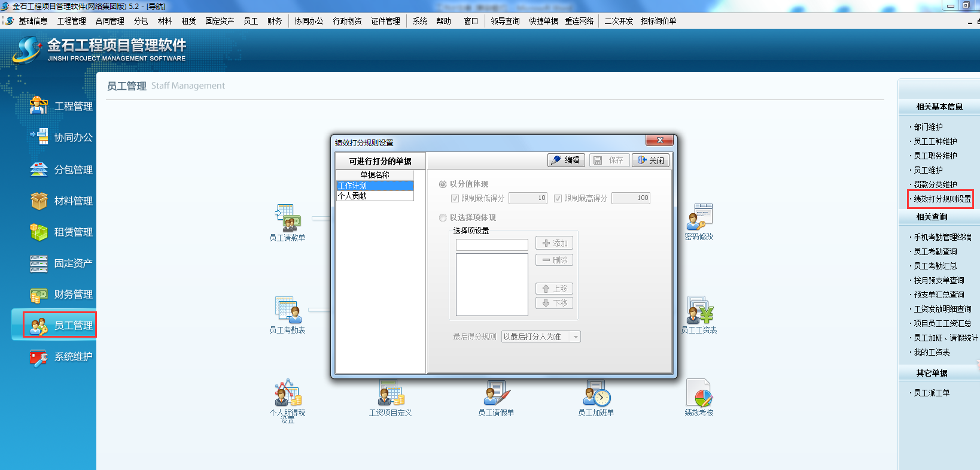Select 工程管理 in the left sidebar
Viewport: 980px width, 470px height.
(x=63, y=107)
